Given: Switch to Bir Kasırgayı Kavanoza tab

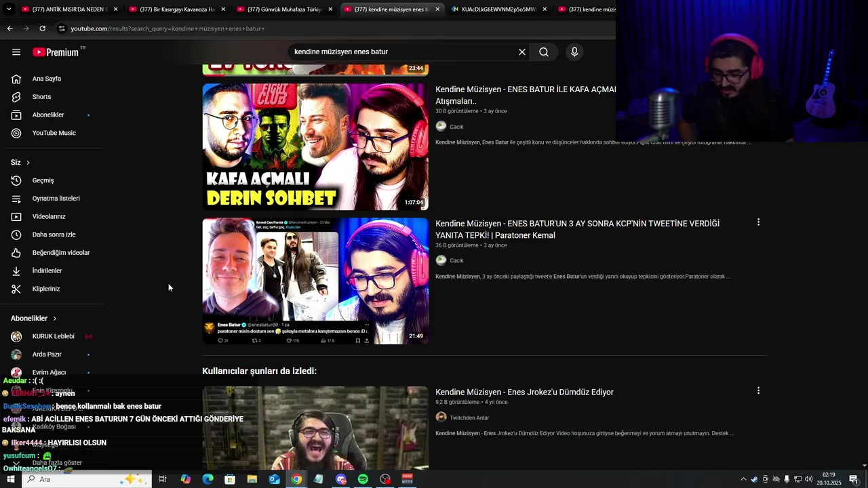Looking at the screenshot, I should click(178, 9).
